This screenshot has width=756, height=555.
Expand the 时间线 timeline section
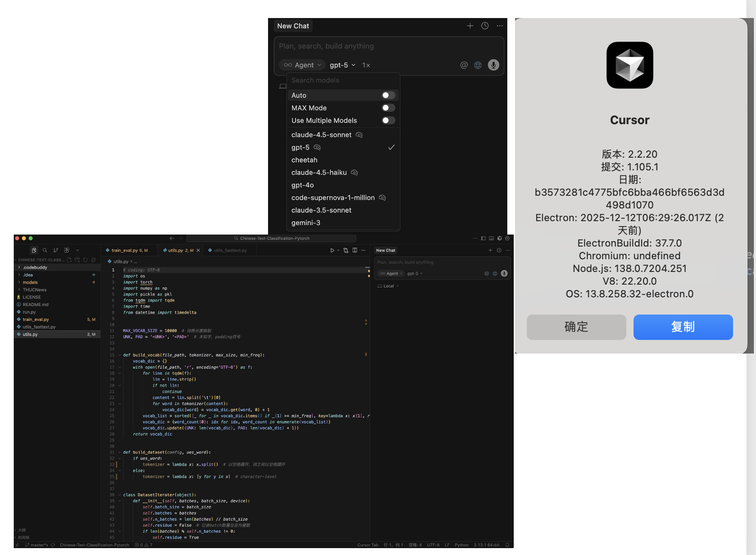(x=57, y=537)
